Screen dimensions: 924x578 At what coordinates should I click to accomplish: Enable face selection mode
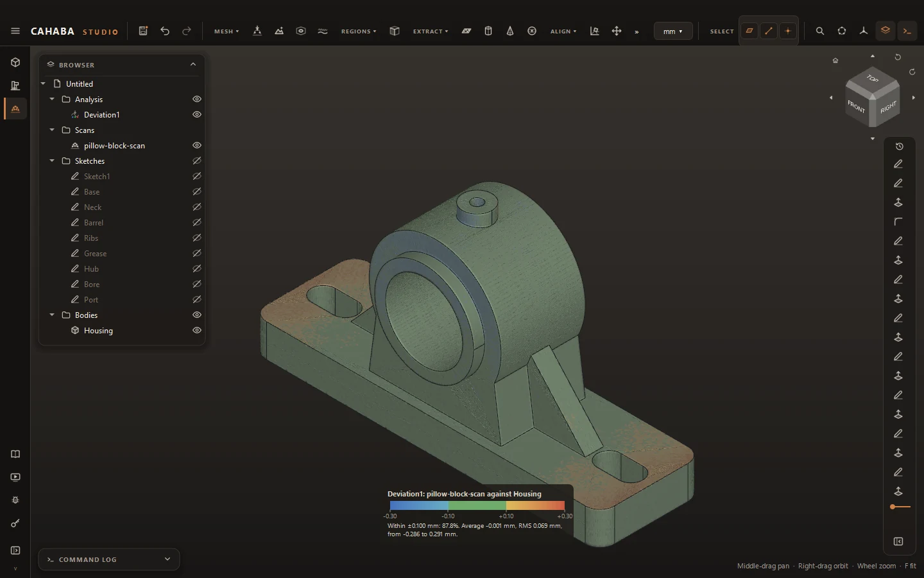click(x=749, y=31)
